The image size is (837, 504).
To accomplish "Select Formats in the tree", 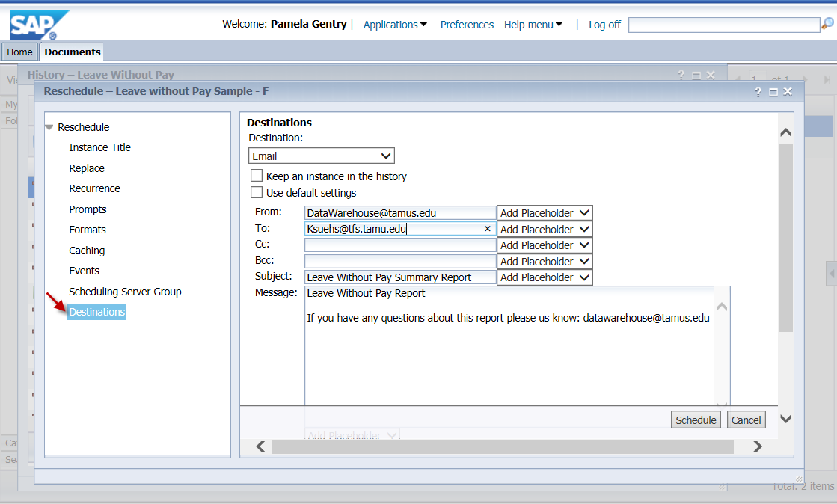I will pos(88,230).
